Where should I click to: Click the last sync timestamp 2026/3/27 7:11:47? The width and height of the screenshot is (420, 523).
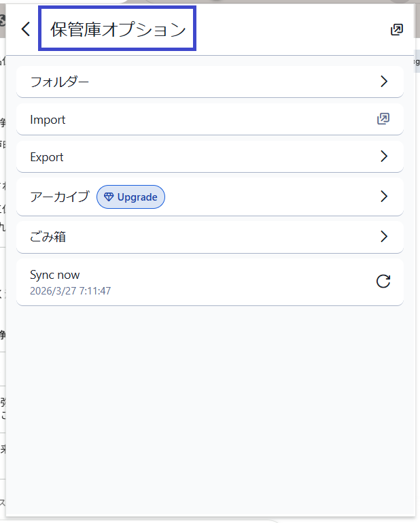[x=70, y=291]
